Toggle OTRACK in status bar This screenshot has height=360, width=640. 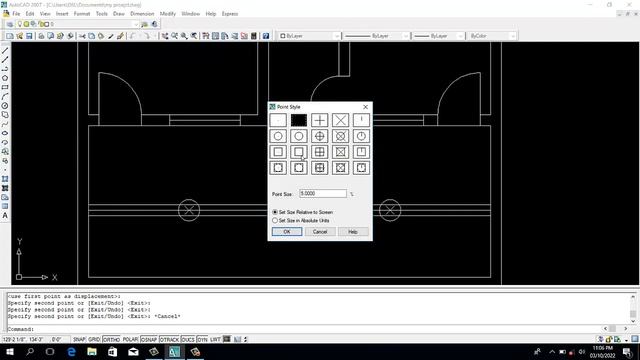coord(169,339)
